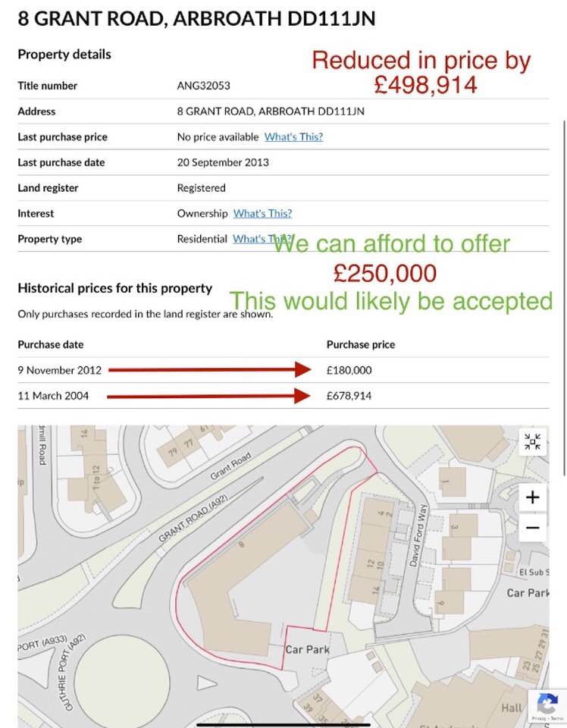This screenshot has height=728, width=567.
Task: Open What's This link beside Ownership
Action: [x=262, y=213]
